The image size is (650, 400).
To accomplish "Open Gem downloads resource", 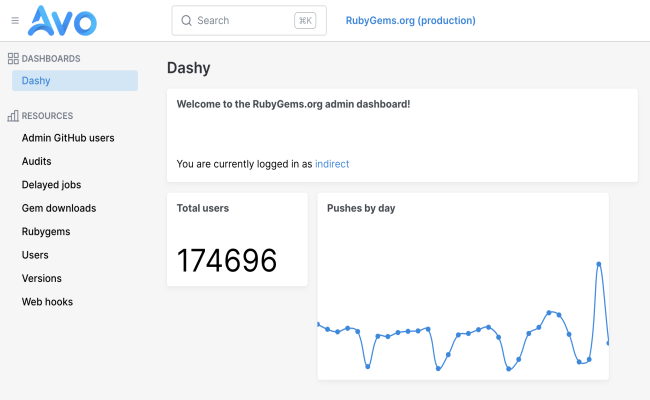I will tap(59, 208).
